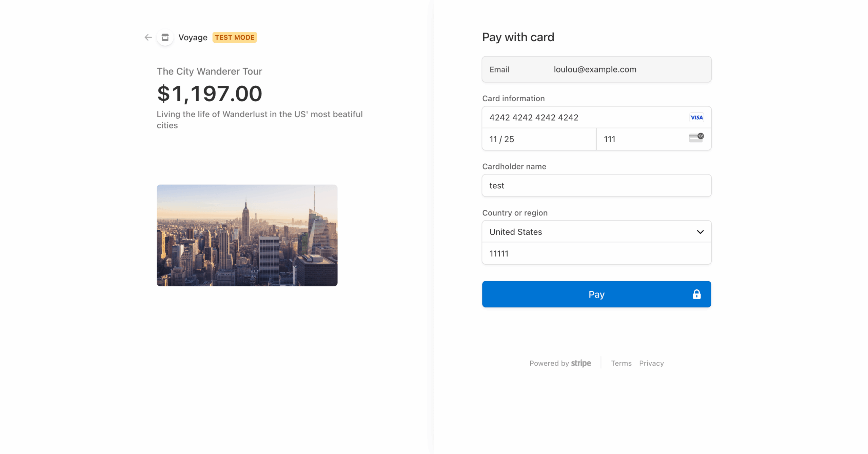
Task: Select the Cardholder name field
Action: click(x=596, y=185)
